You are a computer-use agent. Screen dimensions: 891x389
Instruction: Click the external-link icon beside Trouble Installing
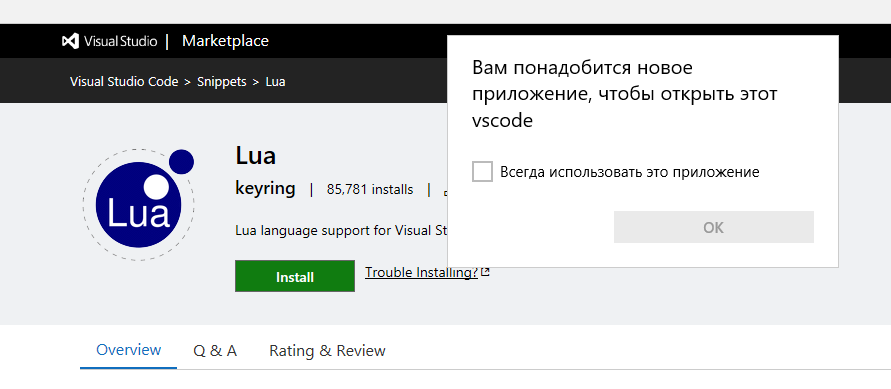pos(485,273)
